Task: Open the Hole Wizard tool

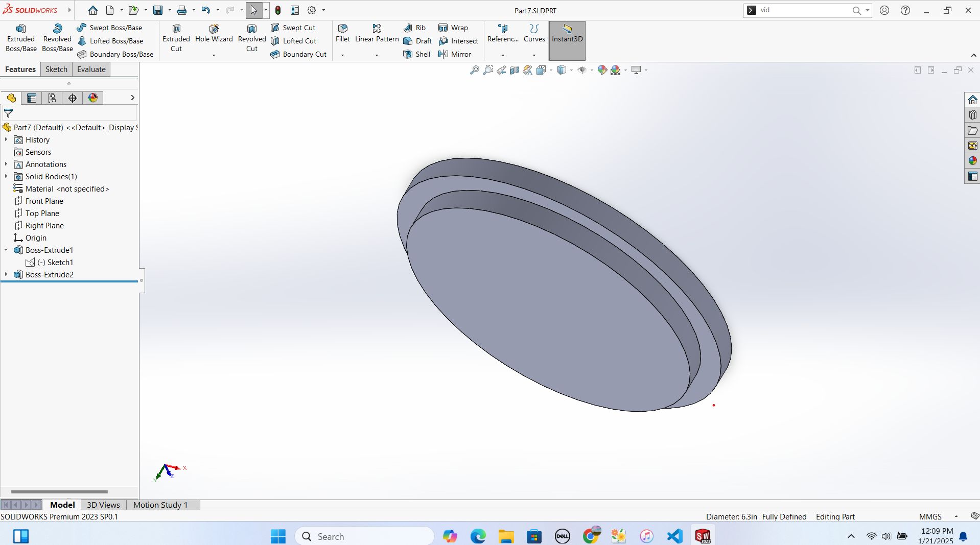Action: pos(214,33)
